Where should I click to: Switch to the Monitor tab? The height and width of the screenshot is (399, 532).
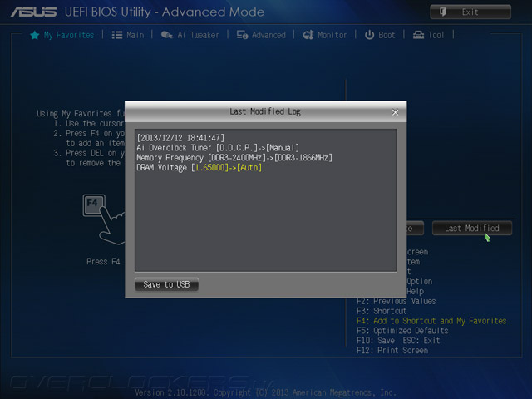(x=325, y=35)
